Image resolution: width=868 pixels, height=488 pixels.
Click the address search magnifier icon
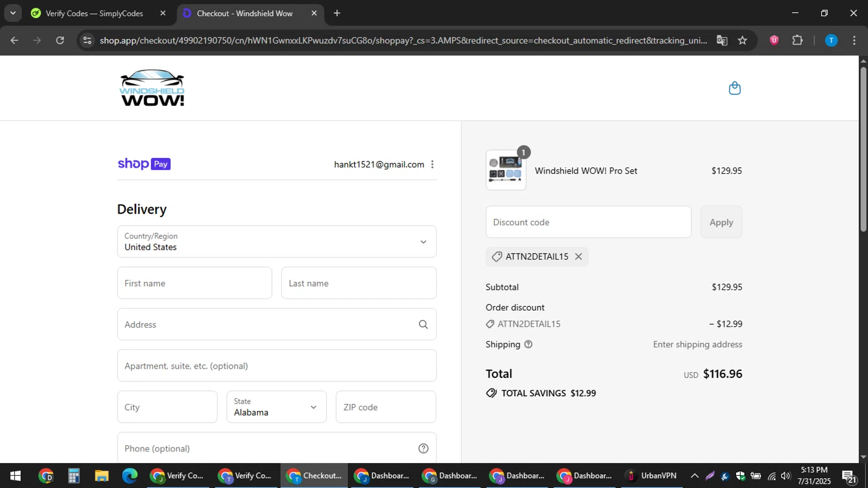click(423, 325)
